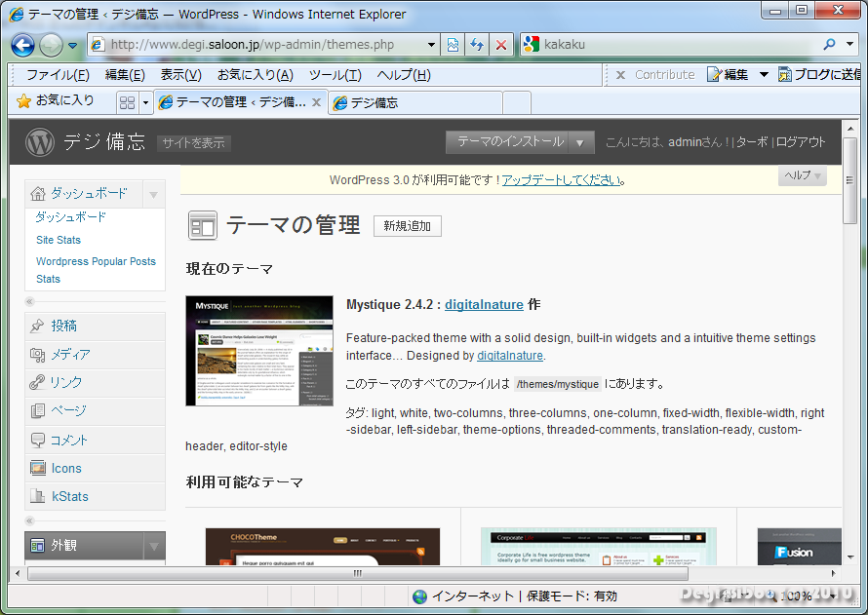
Task: Open the Quick Tabs grid icon
Action: tap(128, 102)
